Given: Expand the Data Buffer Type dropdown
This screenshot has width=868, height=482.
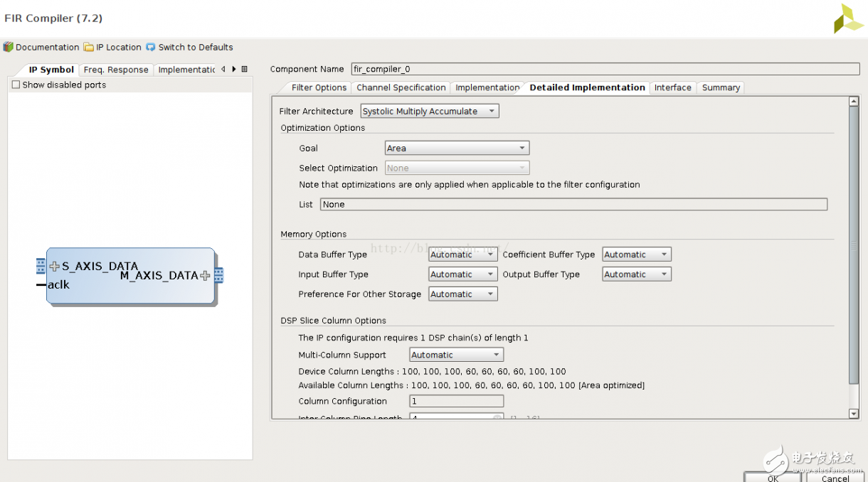Looking at the screenshot, I should point(462,255).
